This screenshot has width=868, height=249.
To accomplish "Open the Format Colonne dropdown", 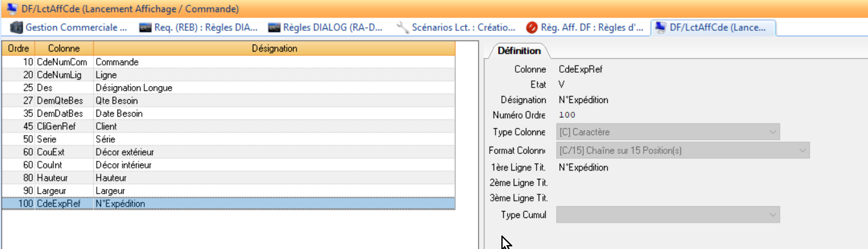I will pyautogui.click(x=682, y=151).
